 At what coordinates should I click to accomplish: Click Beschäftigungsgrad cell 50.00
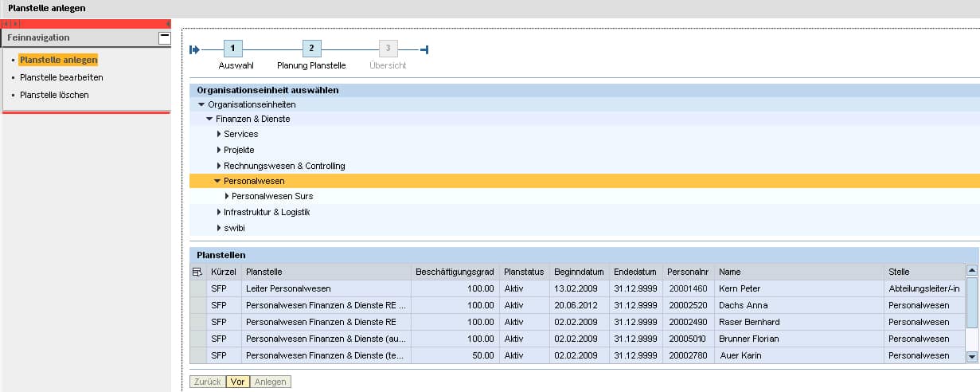pos(455,355)
